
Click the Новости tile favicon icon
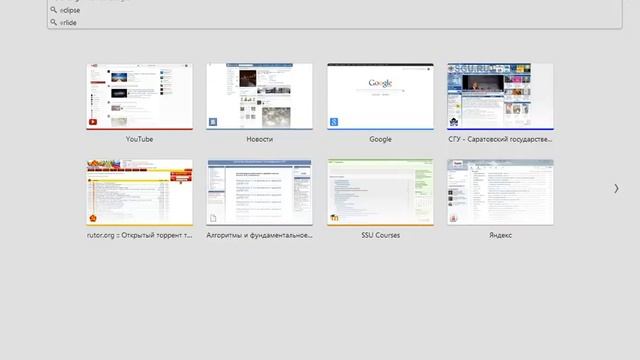point(213,122)
